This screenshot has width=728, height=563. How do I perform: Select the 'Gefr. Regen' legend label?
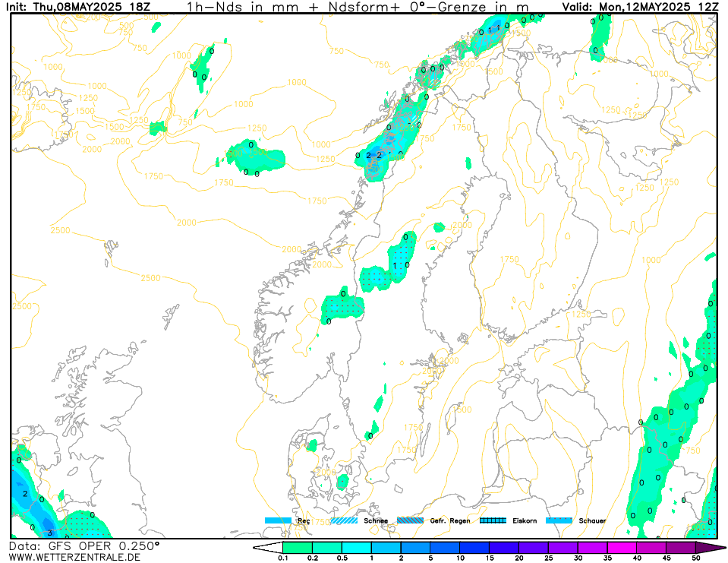tap(450, 520)
